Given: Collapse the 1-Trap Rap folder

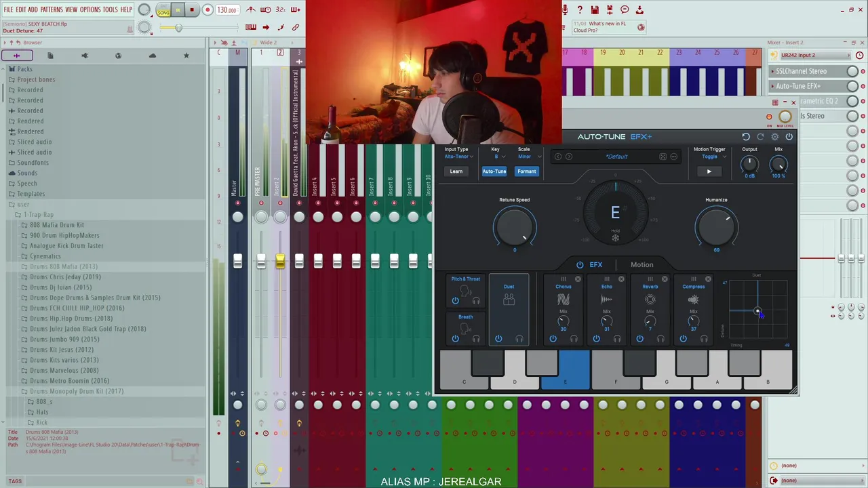Looking at the screenshot, I should (39, 215).
